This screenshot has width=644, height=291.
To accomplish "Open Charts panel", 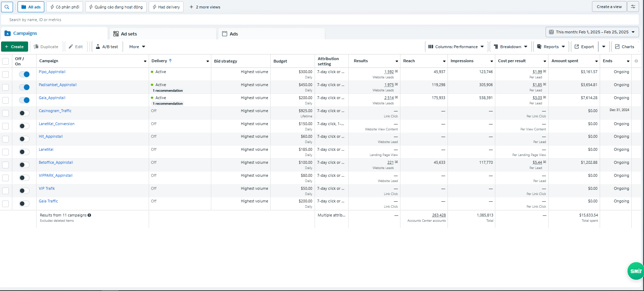I will pyautogui.click(x=624, y=47).
